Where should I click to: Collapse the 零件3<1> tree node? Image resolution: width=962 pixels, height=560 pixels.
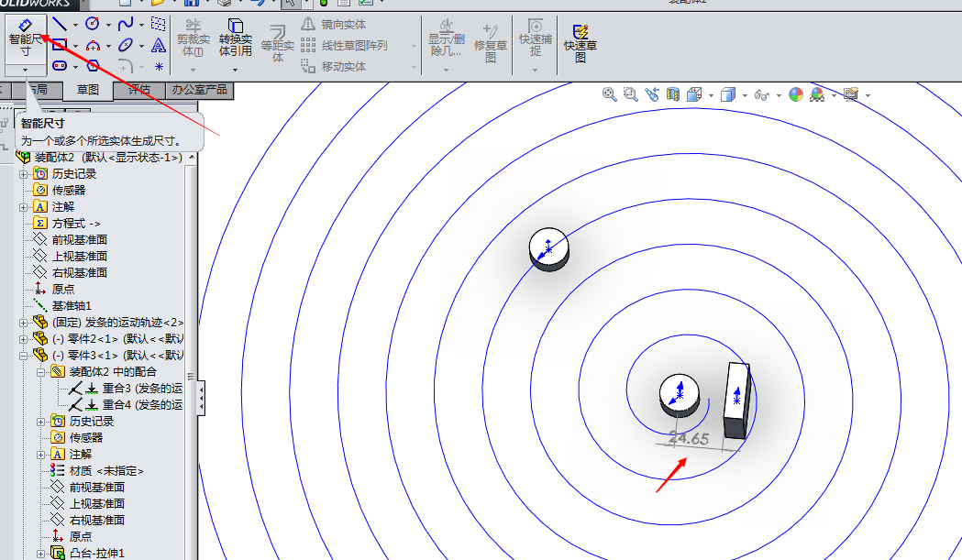coord(23,356)
